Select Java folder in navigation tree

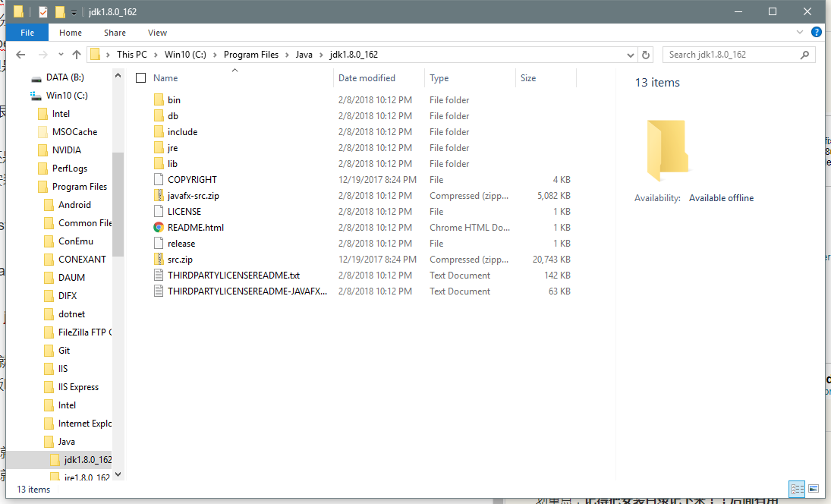(66, 442)
